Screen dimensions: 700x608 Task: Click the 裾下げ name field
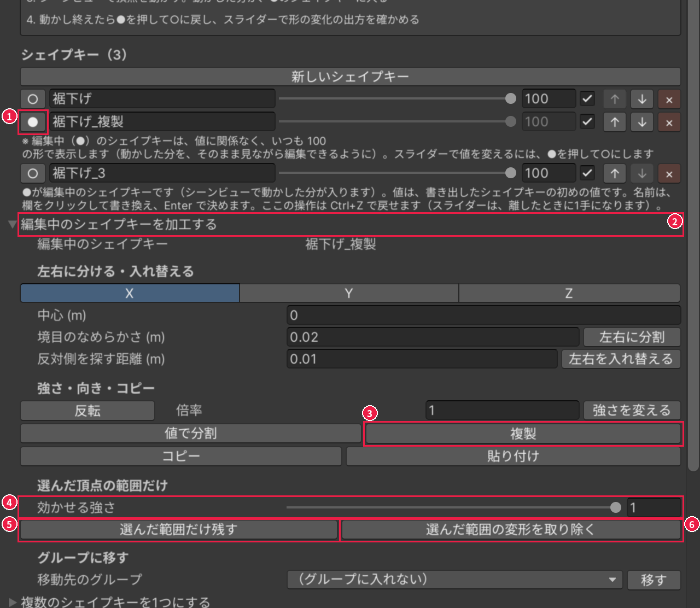(x=162, y=99)
